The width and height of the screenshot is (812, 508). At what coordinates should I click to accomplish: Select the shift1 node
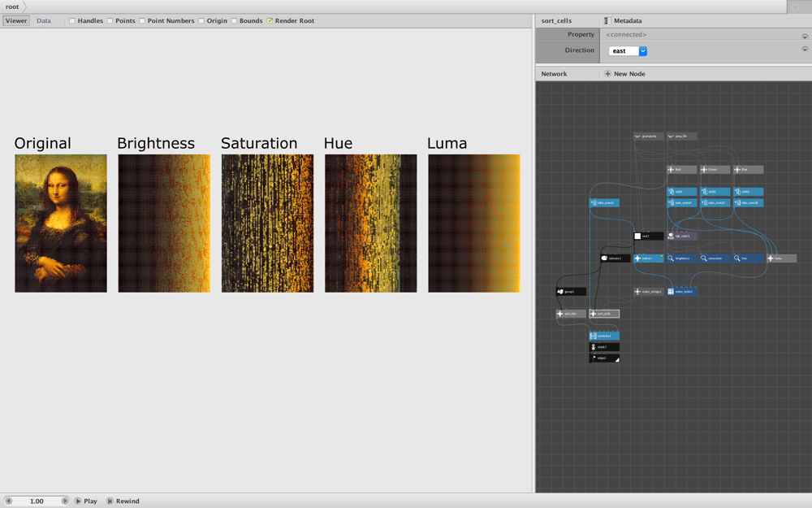tap(681, 192)
